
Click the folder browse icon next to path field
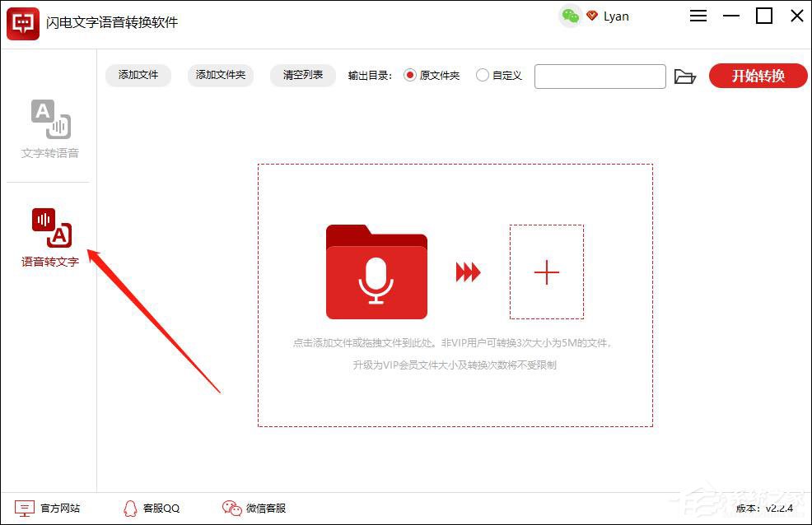coord(686,76)
